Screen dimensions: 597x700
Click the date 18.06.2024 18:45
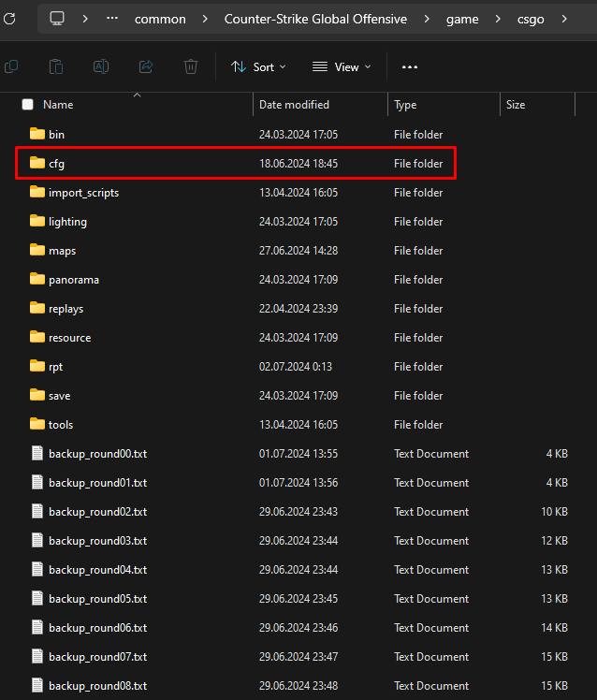coord(298,164)
